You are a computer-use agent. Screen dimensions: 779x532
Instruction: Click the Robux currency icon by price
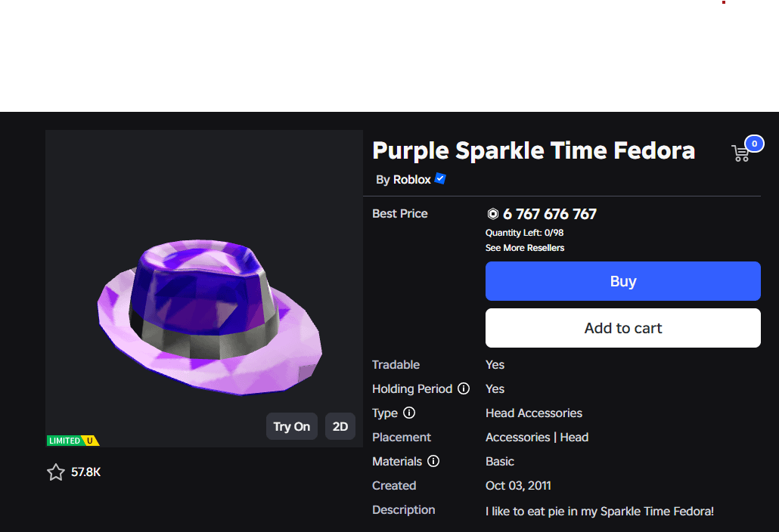pyautogui.click(x=492, y=214)
